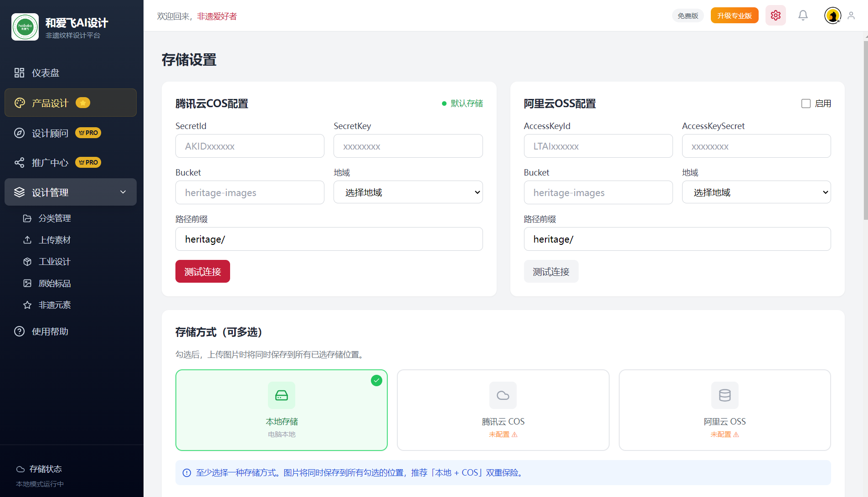Open 使用帮助 menu item

coord(71,331)
